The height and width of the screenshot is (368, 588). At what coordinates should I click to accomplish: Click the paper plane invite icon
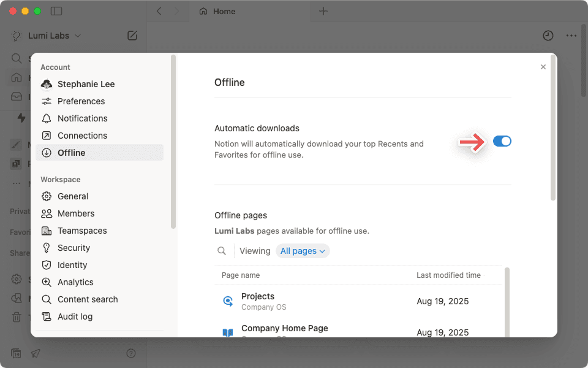coord(35,353)
